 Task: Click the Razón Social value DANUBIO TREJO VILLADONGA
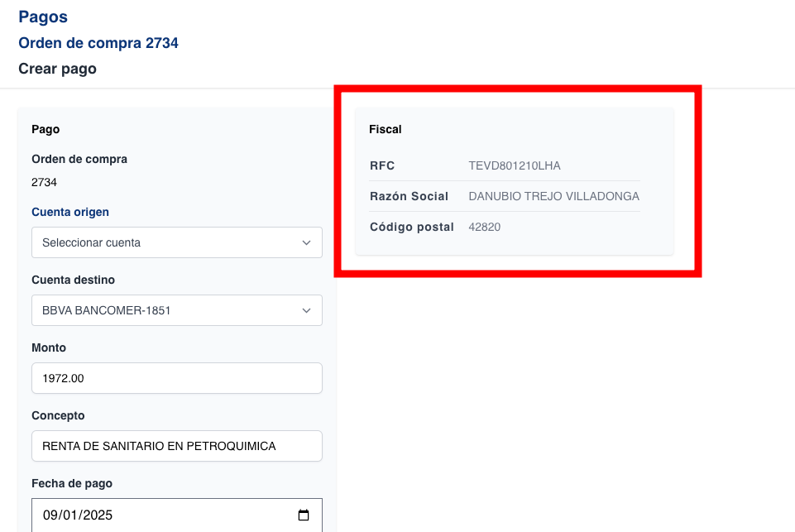pyautogui.click(x=553, y=196)
